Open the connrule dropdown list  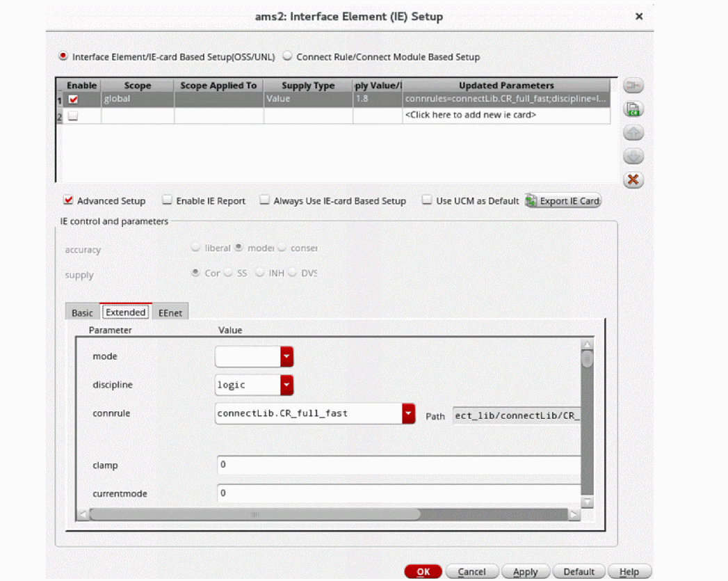[x=408, y=413]
